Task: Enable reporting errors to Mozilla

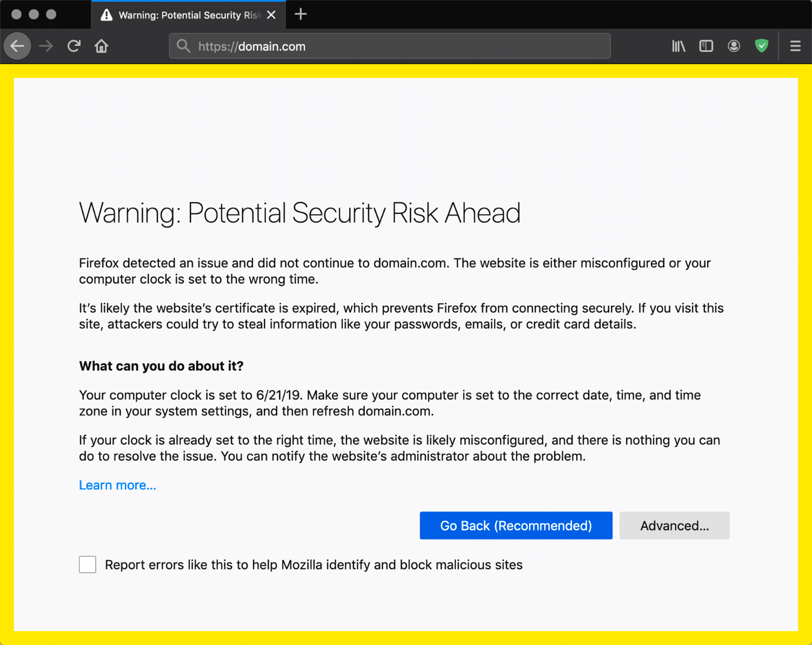Action: 87,564
